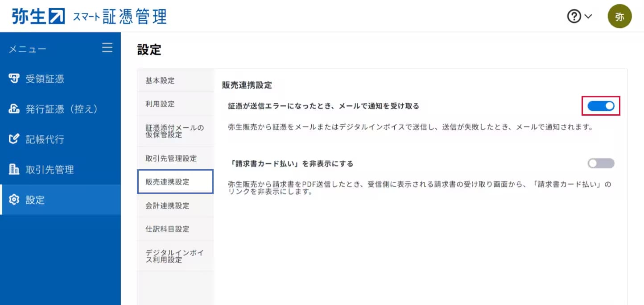Click the Yayoi logo icon

pyautogui.click(x=56, y=16)
